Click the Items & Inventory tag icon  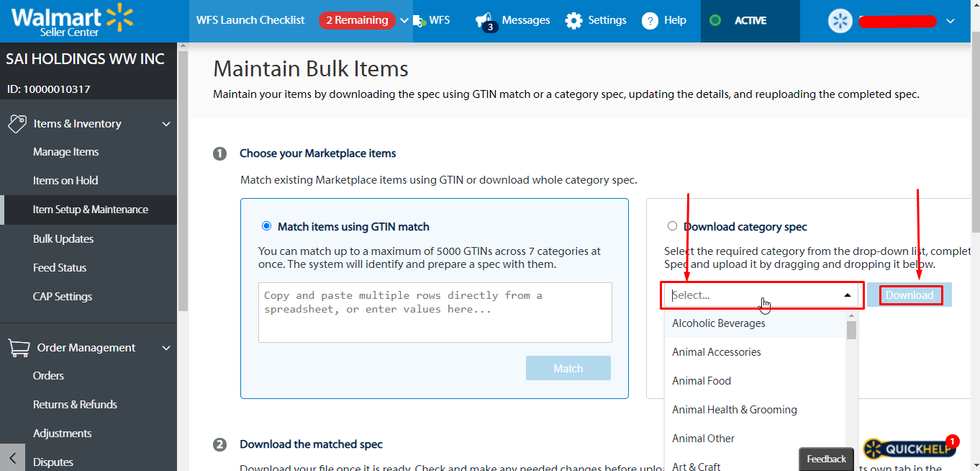17,124
